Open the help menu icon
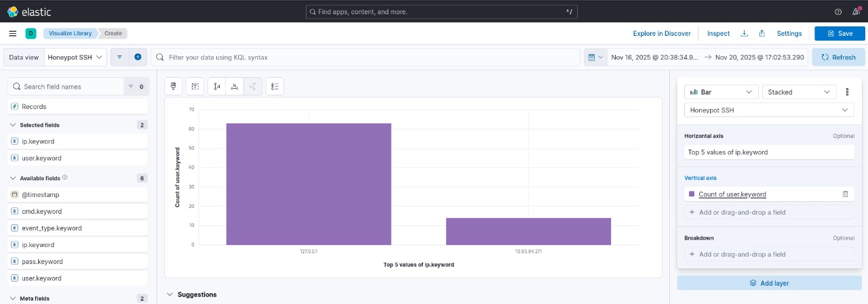The width and height of the screenshot is (868, 304). tap(837, 12)
